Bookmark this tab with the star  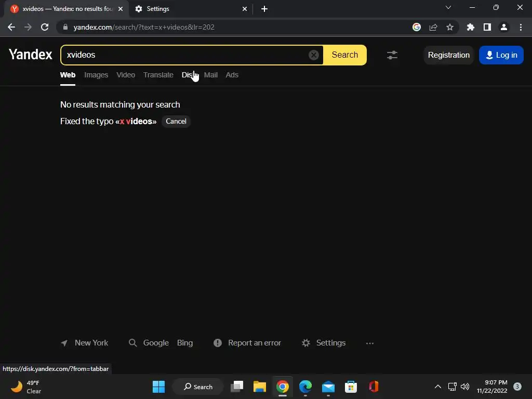pyautogui.click(x=450, y=27)
